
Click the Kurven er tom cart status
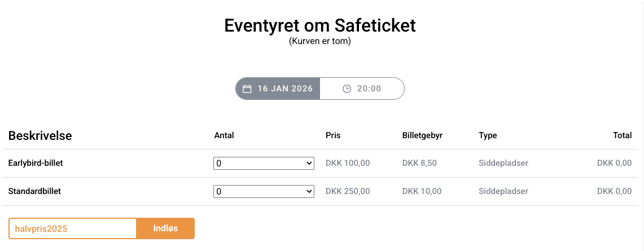coord(320,41)
